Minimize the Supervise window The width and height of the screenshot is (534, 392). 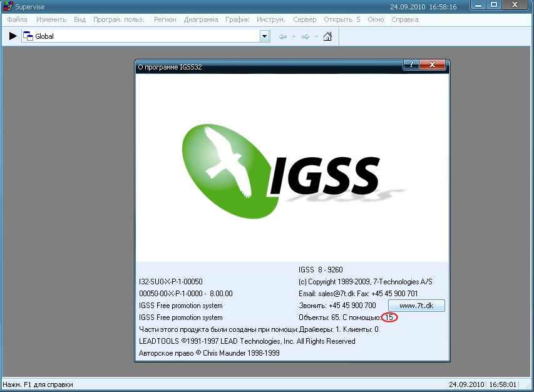478,5
